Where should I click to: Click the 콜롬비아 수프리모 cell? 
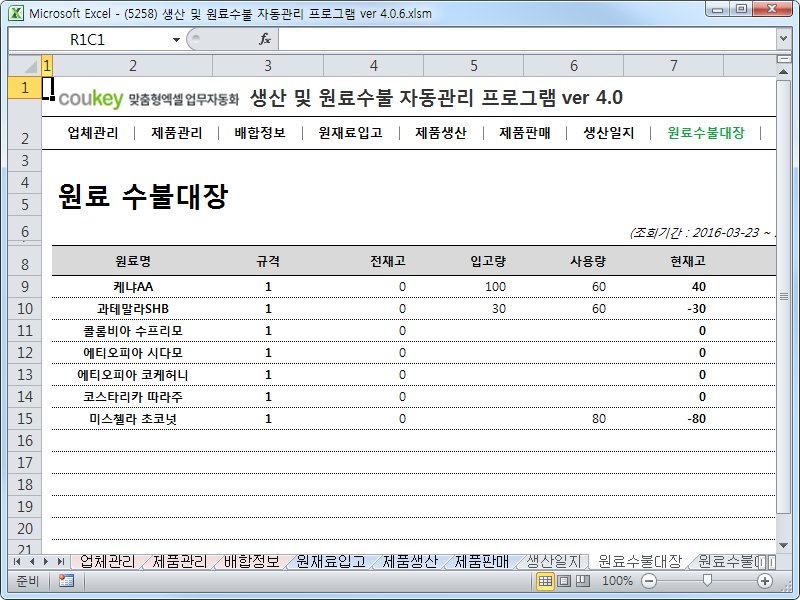[x=133, y=331]
